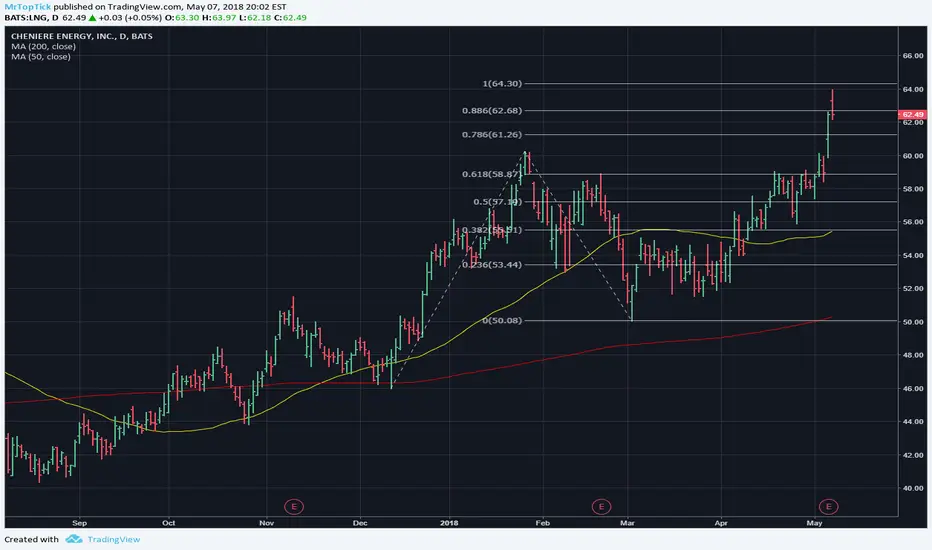Click the H:63.97 high price value
932x550 pixels.
click(218, 17)
